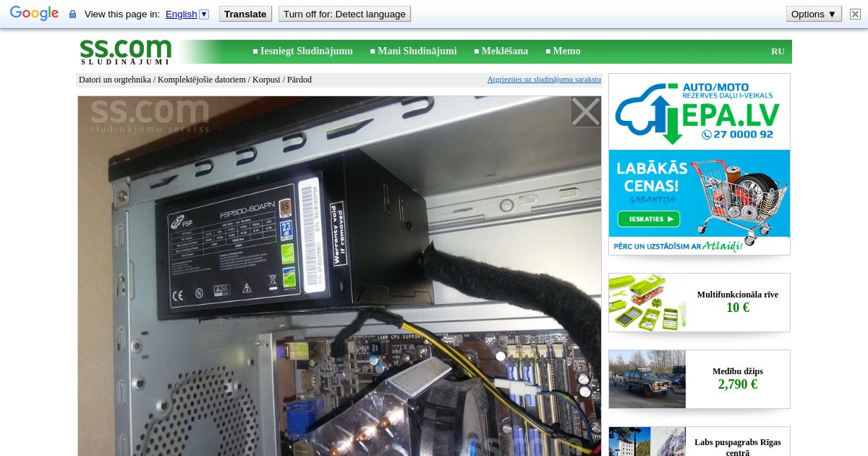The image size is (868, 456).
Task: Open the Options dropdown
Action: point(814,14)
